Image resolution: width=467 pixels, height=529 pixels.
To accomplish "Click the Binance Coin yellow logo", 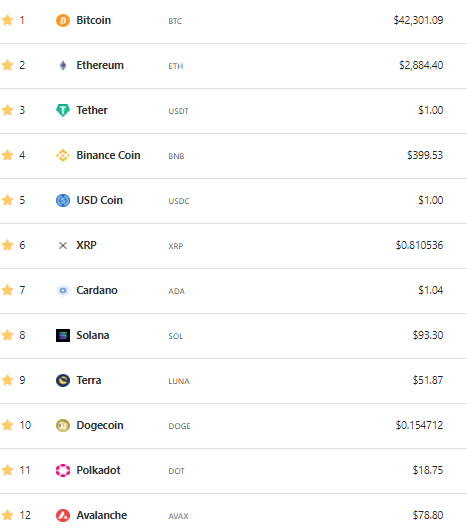I will click(x=63, y=156).
